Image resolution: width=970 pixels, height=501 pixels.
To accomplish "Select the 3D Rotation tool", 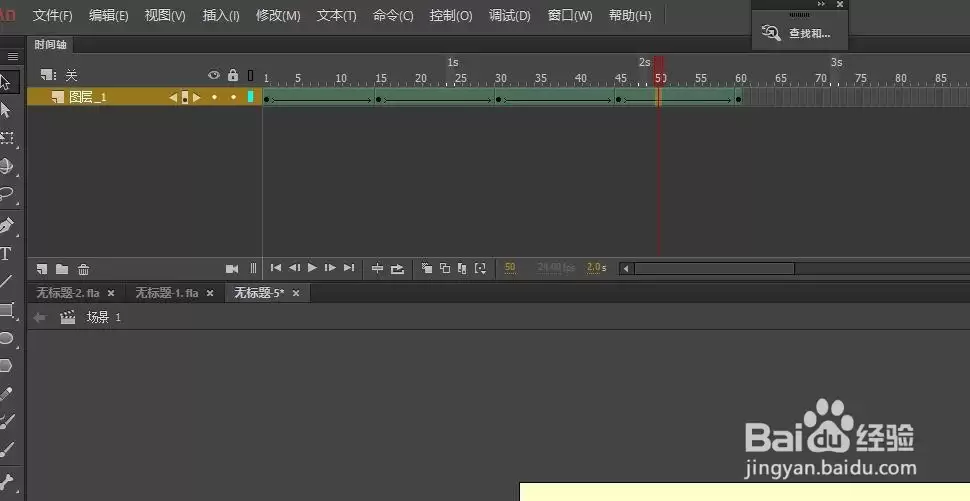I will point(6,166).
